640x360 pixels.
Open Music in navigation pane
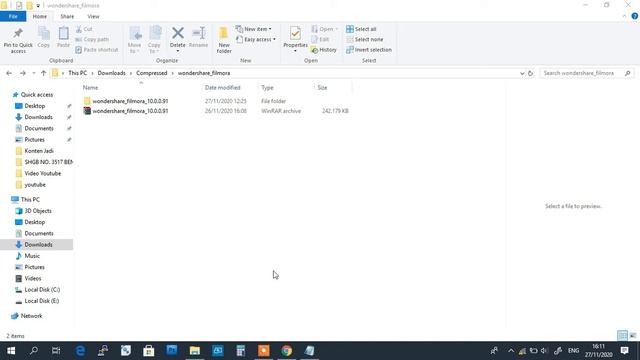(x=32, y=256)
